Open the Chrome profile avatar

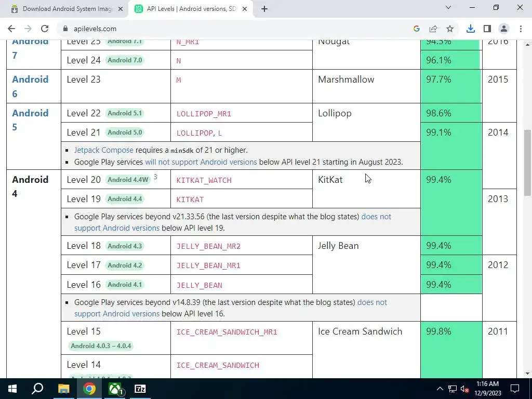[x=504, y=29]
